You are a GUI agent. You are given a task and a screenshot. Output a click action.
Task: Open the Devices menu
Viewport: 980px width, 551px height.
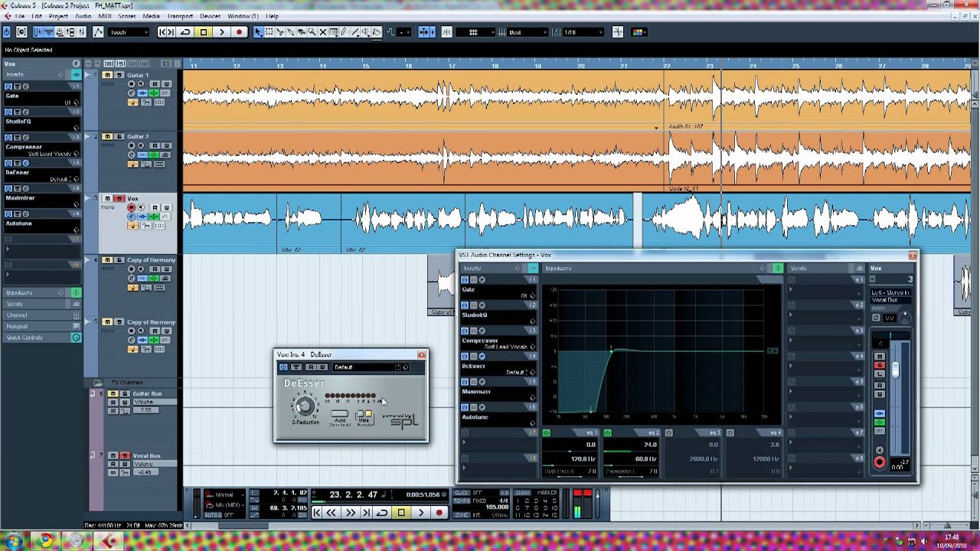[x=211, y=16]
